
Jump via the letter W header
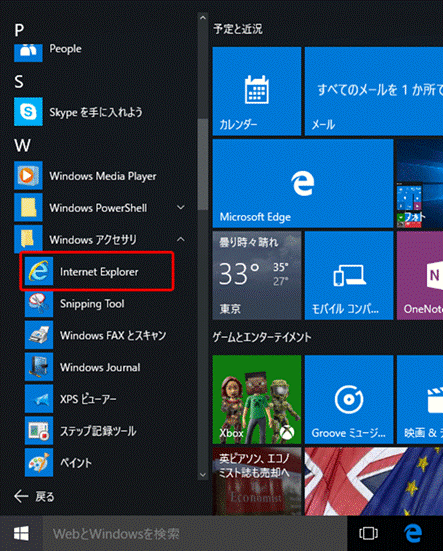pos(22,145)
